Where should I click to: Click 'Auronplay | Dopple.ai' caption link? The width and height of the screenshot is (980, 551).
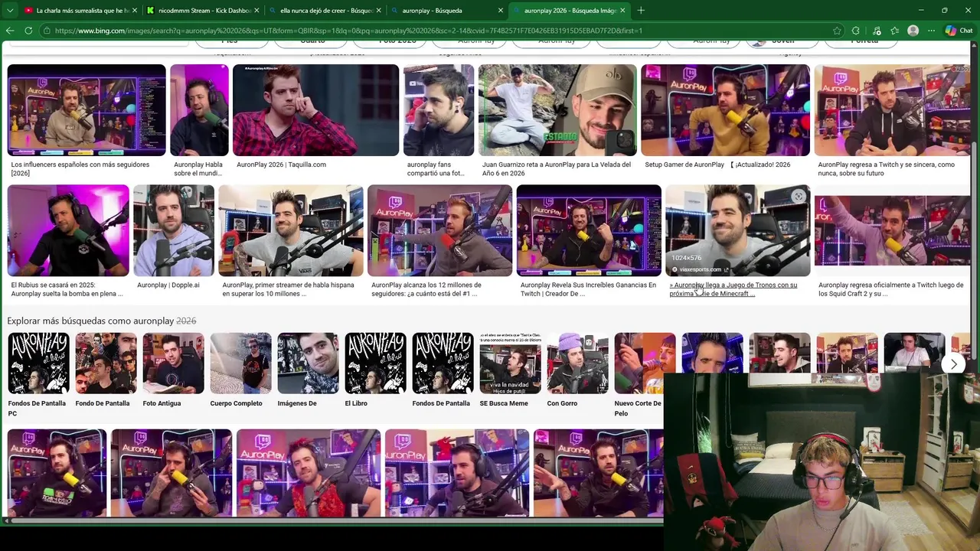tap(168, 285)
